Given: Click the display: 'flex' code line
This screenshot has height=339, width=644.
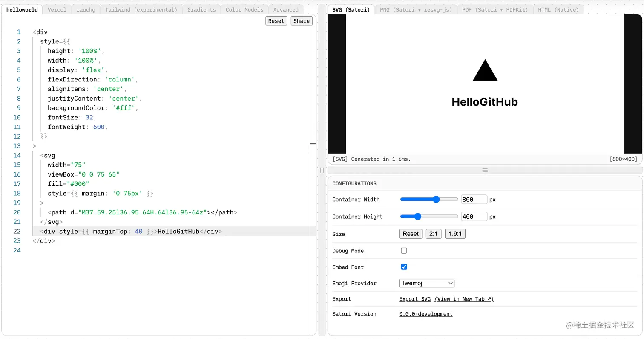Looking at the screenshot, I should click(78, 70).
